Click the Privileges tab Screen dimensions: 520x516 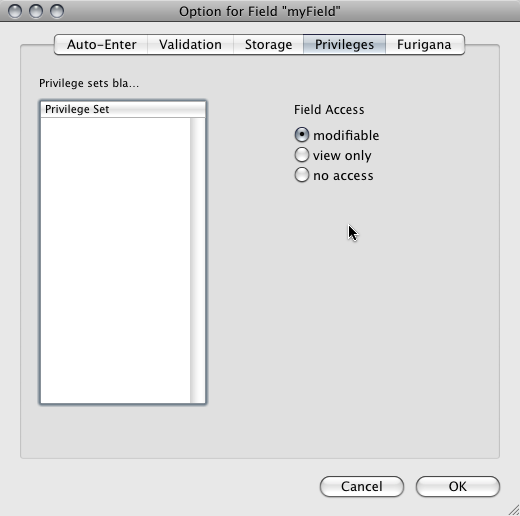pos(344,44)
